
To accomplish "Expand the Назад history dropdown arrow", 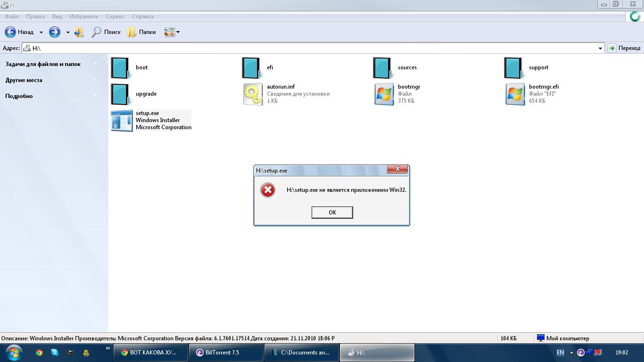I will pyautogui.click(x=41, y=32).
